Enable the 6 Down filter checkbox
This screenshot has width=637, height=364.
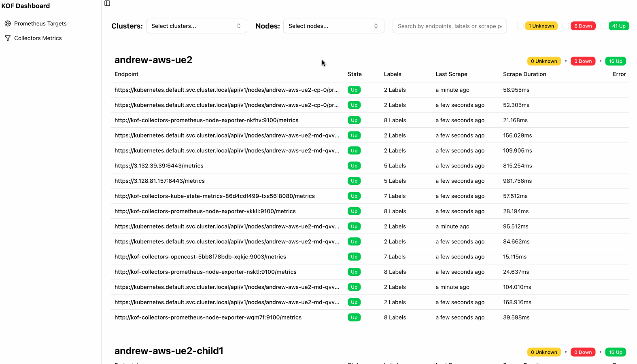pyautogui.click(x=566, y=26)
